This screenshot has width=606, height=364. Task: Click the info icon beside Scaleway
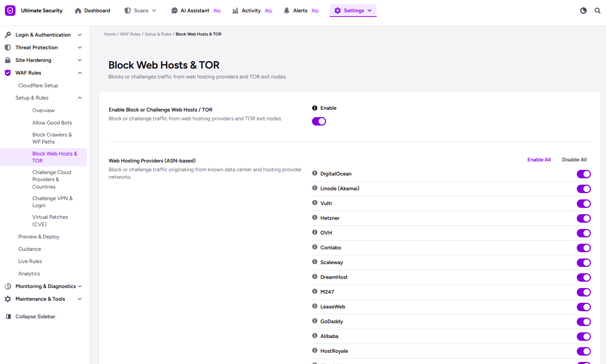[x=315, y=262]
